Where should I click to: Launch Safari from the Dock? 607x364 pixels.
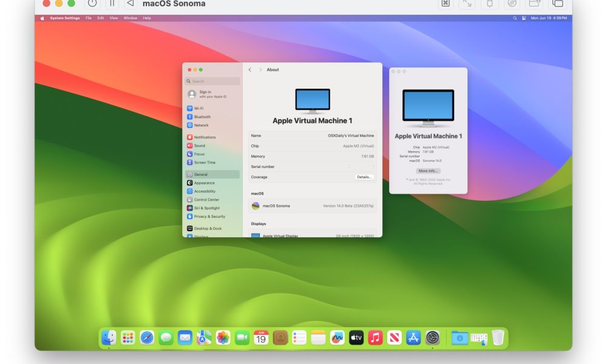pos(147,338)
